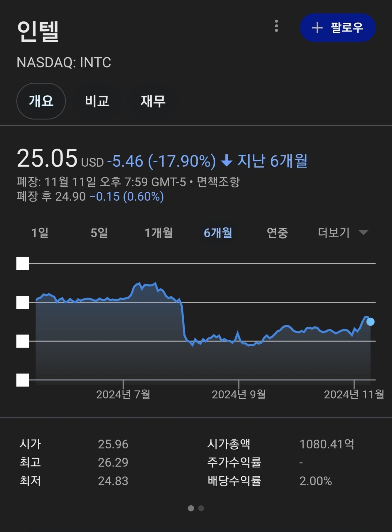Click the 시가 value 25.96
The image size is (392, 532).
(113, 444)
